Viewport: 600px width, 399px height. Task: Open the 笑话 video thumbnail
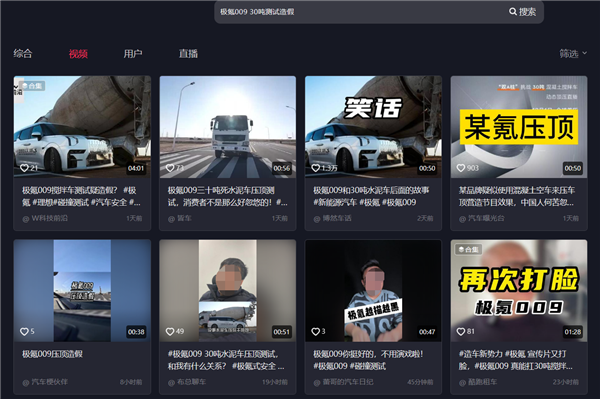(x=373, y=127)
